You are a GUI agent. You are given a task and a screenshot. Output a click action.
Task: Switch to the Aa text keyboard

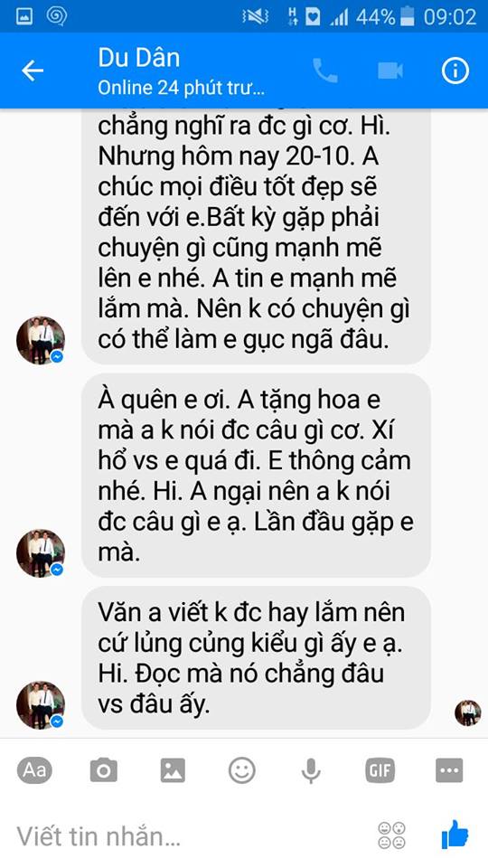(x=34, y=770)
